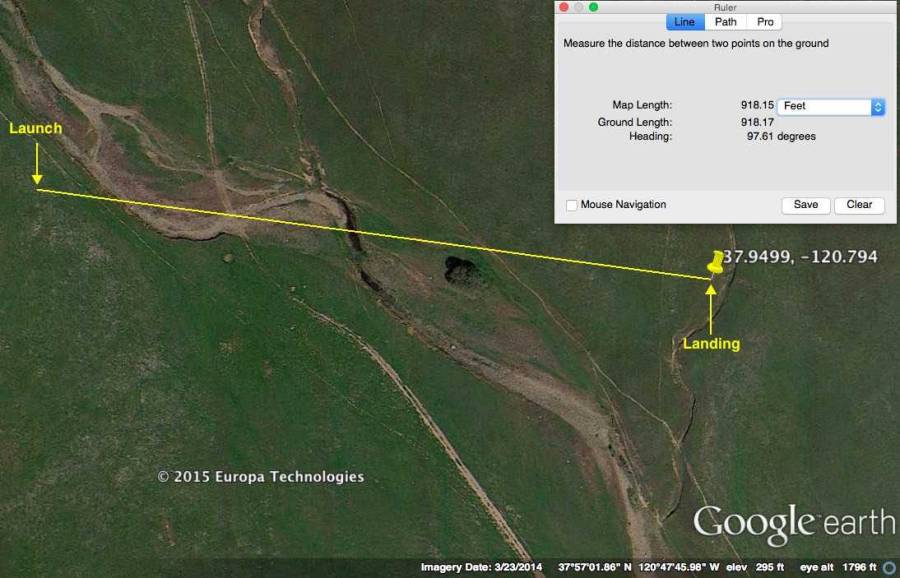The image size is (900, 578).
Task: Click the streaming status circle icon
Action: point(888,568)
